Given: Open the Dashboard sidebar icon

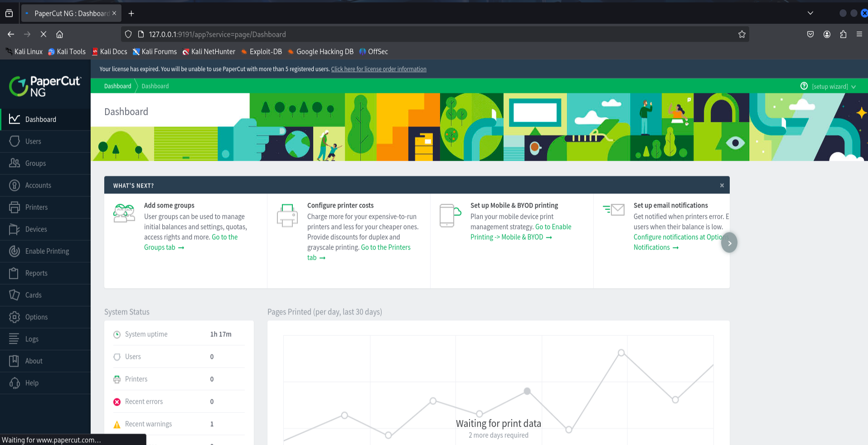Looking at the screenshot, I should (x=15, y=119).
